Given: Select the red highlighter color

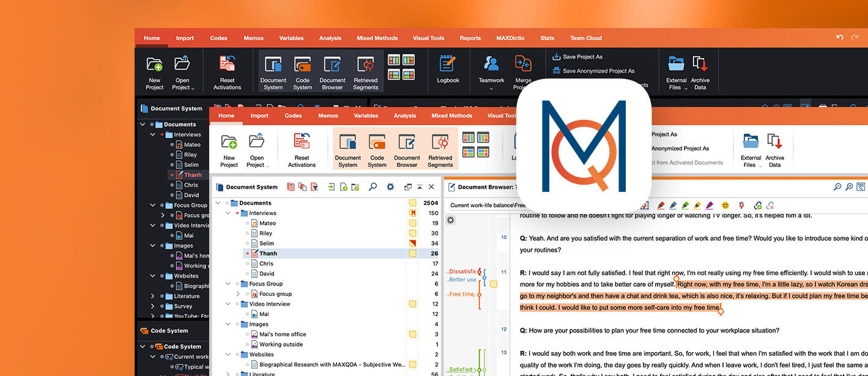Looking at the screenshot, I should click(x=661, y=205).
